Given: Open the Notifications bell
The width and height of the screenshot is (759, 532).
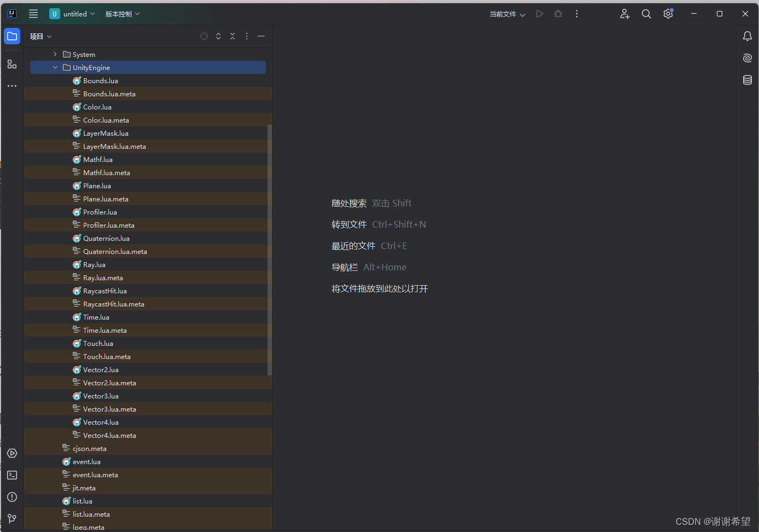Looking at the screenshot, I should point(748,36).
